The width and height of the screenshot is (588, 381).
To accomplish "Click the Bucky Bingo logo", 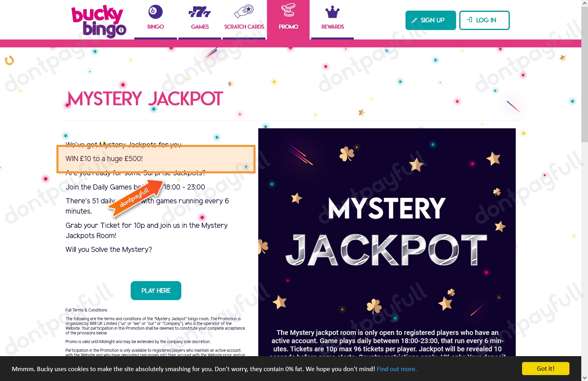I will coord(99,21).
